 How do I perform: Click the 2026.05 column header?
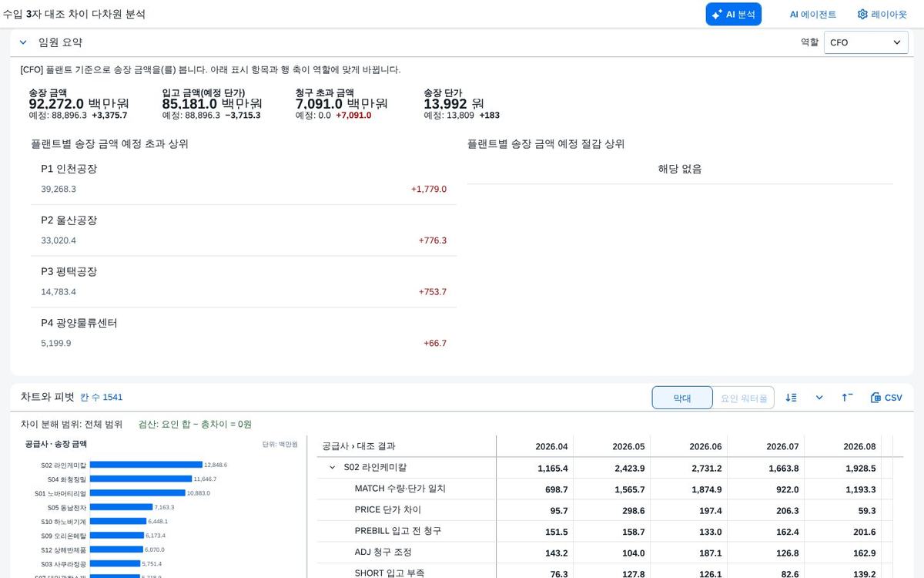[612, 446]
